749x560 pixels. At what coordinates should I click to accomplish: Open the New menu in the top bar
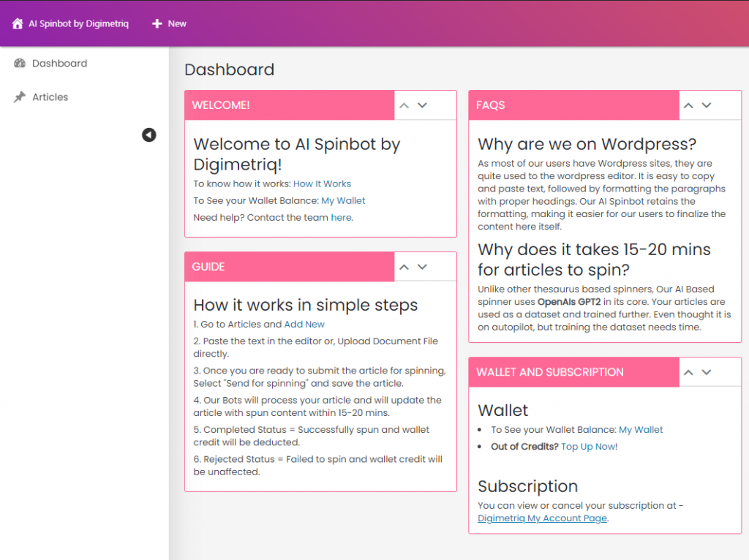tap(169, 23)
